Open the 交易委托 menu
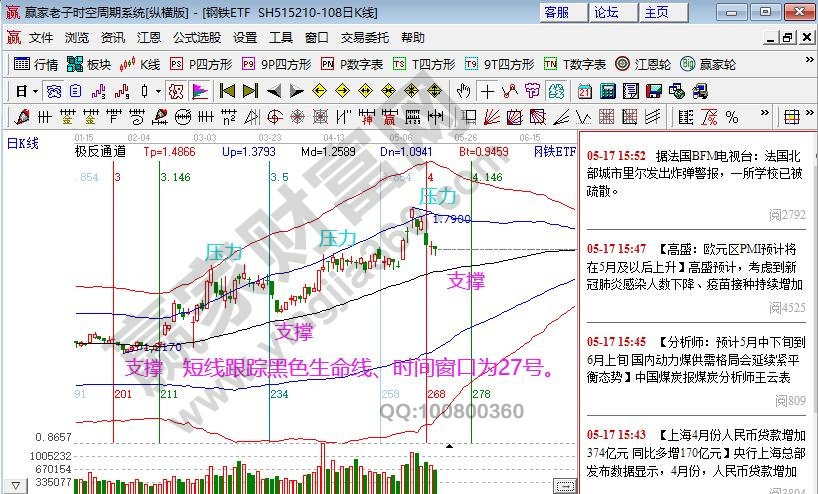This screenshot has width=818, height=494. tap(365, 37)
